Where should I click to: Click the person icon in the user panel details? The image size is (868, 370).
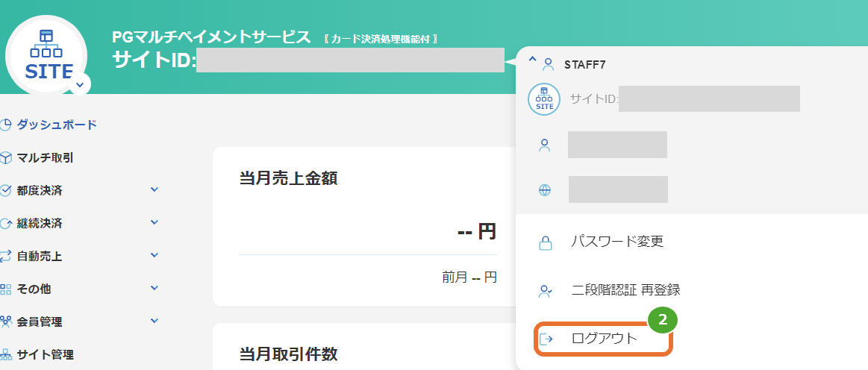coord(545,145)
